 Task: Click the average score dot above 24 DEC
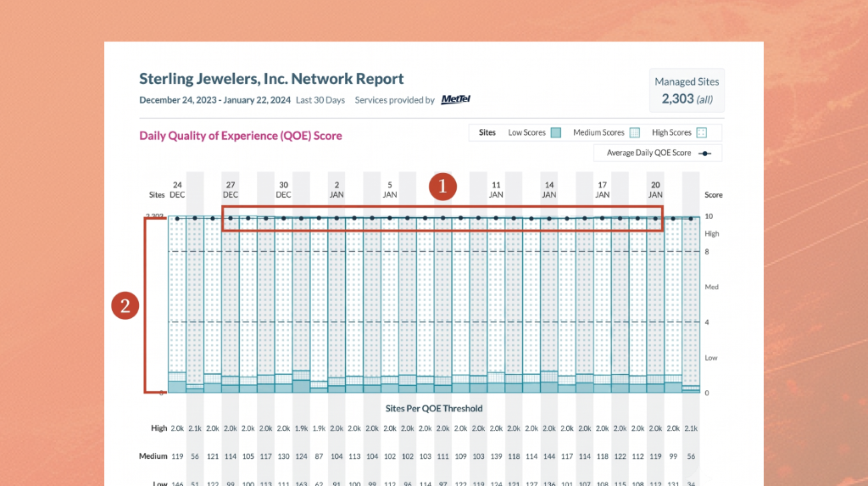tap(177, 218)
